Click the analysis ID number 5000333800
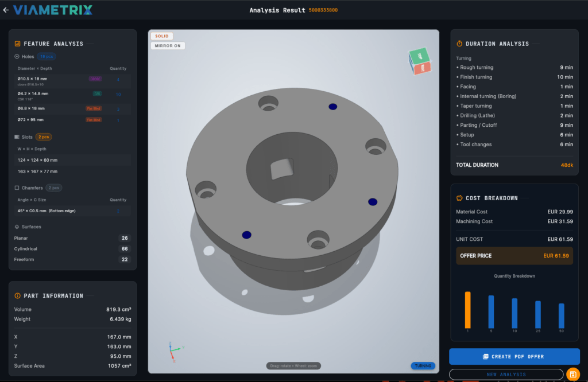The width and height of the screenshot is (588, 382). coord(323,10)
